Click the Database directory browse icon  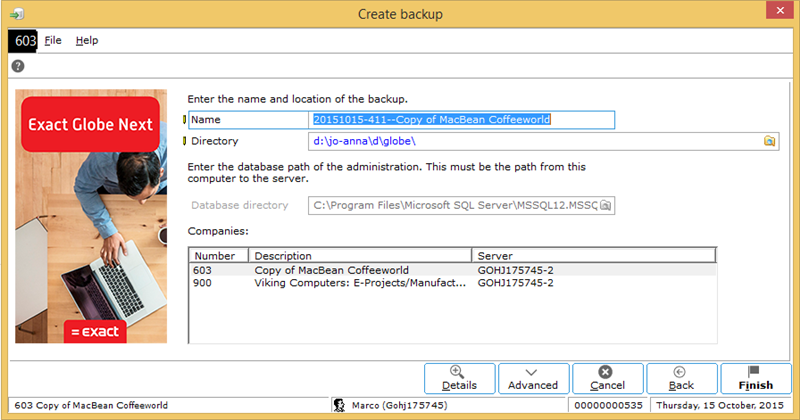tap(605, 205)
